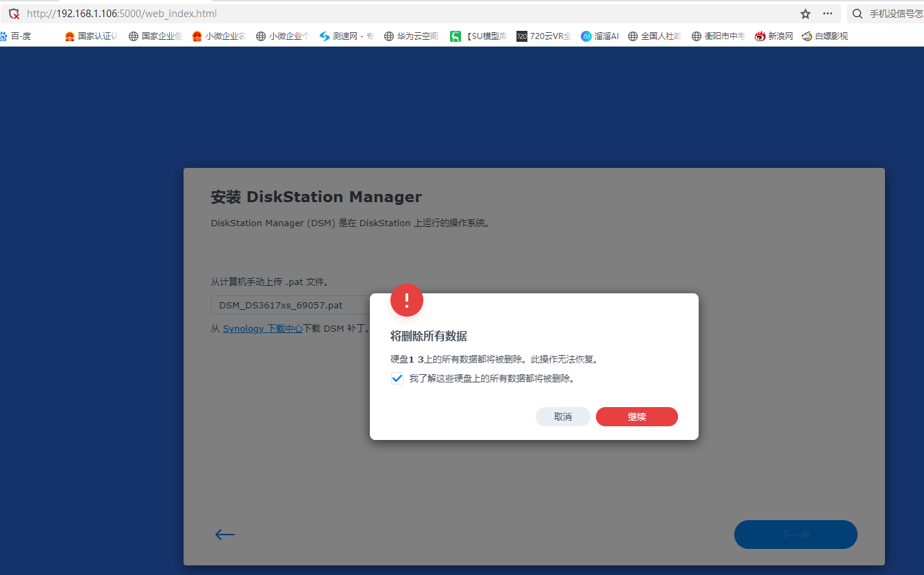Screen dimensions: 924x575
Task: Bookmark this page with the star icon
Action: click(806, 14)
